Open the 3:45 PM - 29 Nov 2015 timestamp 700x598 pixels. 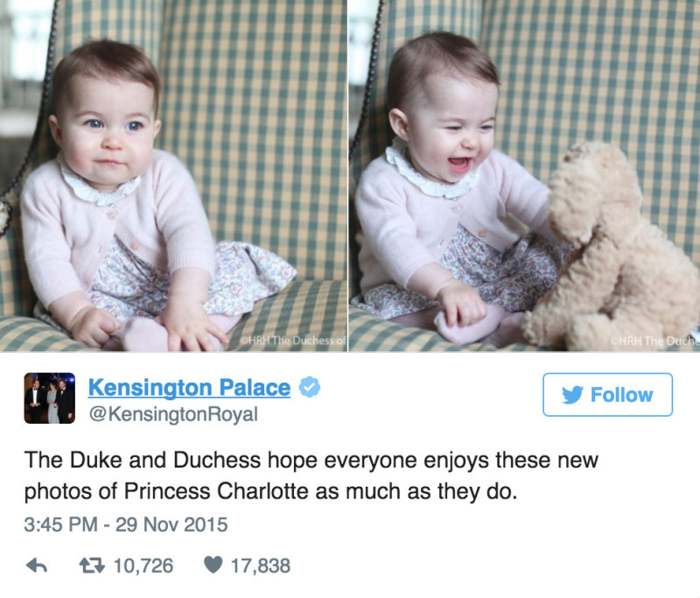point(126,524)
